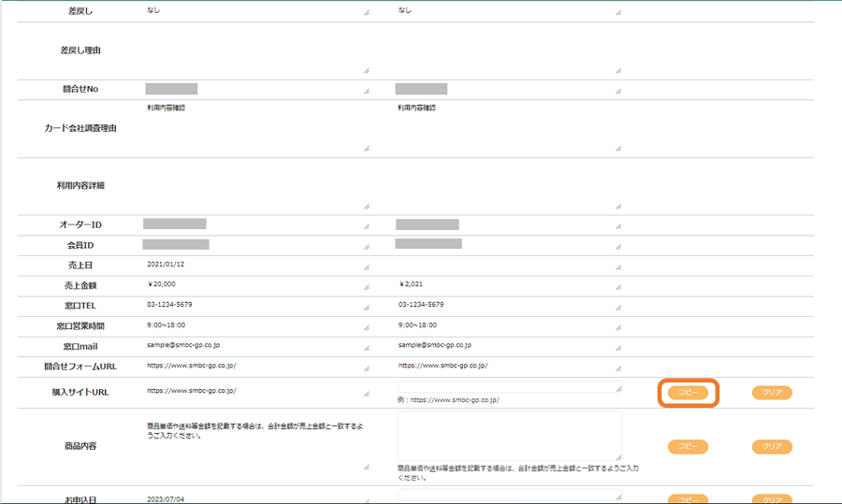The image size is (842, 504).
Task: Click the 利用内容詳細 row label
Action: click(80, 186)
